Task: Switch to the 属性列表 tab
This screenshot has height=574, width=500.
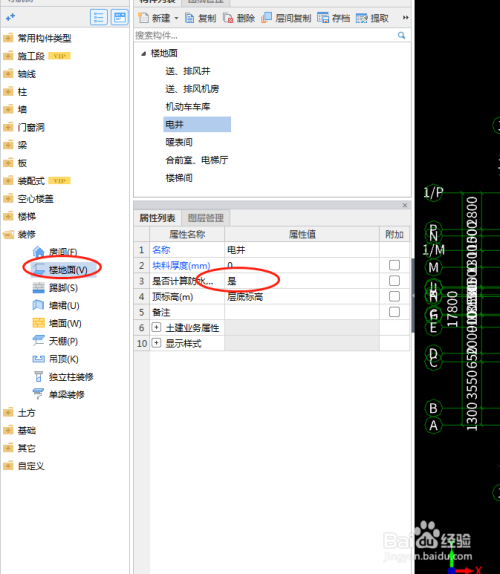Action: [x=157, y=218]
